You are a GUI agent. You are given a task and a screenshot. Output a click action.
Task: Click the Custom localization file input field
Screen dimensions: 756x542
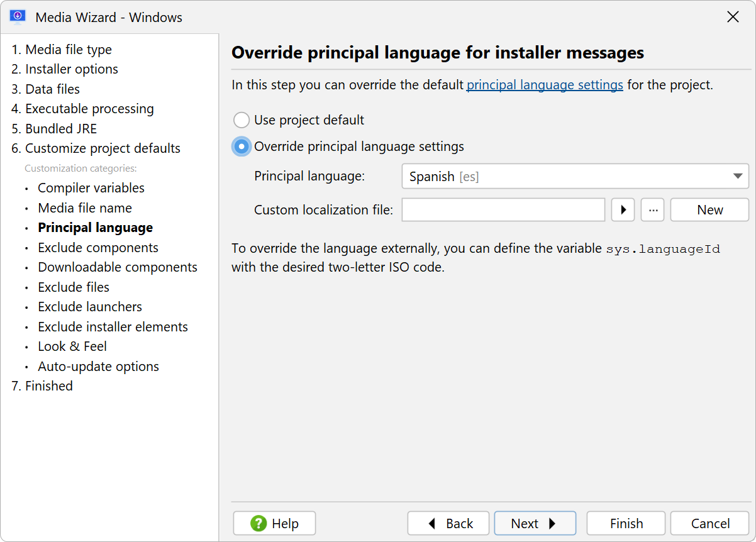click(x=503, y=210)
